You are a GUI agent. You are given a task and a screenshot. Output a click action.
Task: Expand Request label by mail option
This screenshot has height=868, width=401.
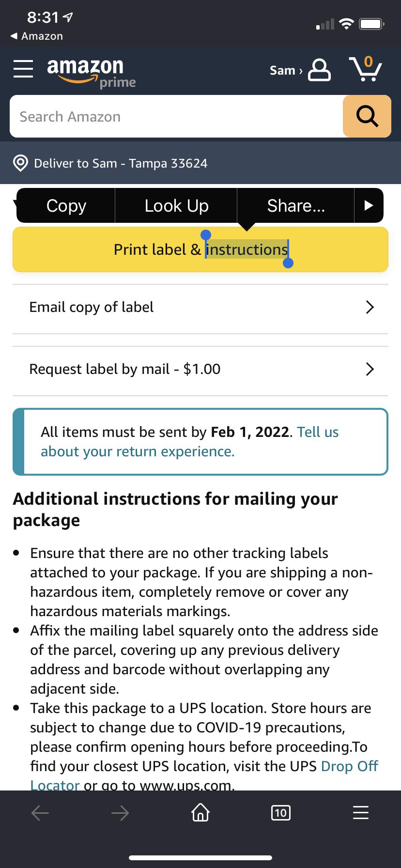coord(370,369)
